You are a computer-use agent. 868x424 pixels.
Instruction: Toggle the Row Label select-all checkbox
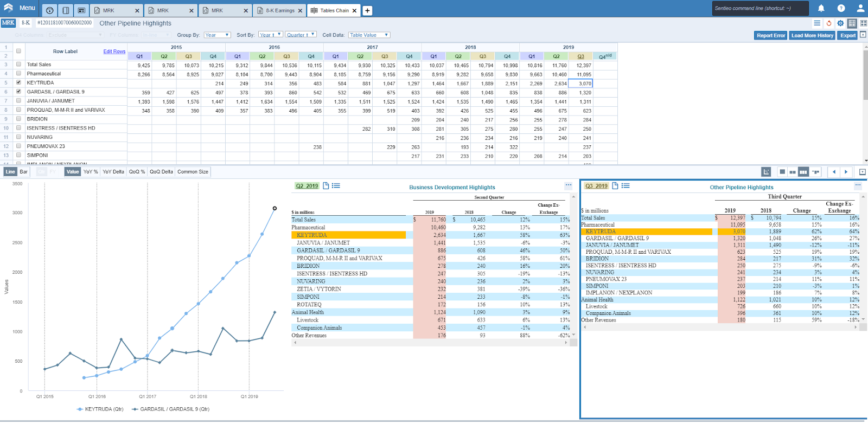pyautogui.click(x=18, y=51)
